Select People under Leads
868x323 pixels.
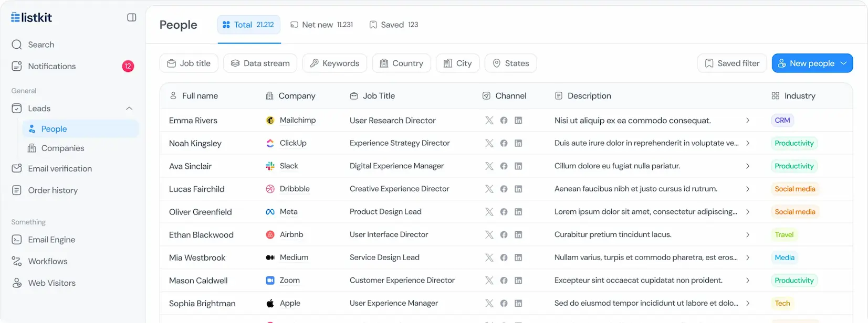click(81, 129)
